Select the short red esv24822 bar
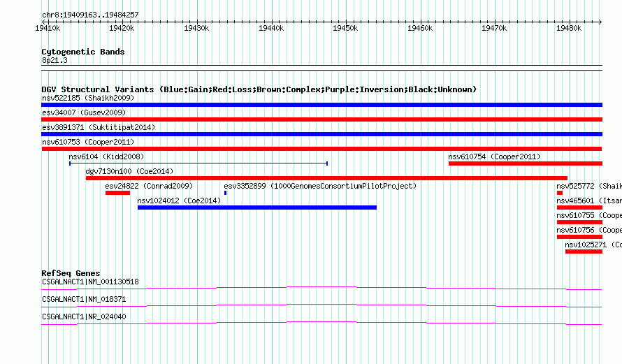622x364 pixels. [x=118, y=193]
